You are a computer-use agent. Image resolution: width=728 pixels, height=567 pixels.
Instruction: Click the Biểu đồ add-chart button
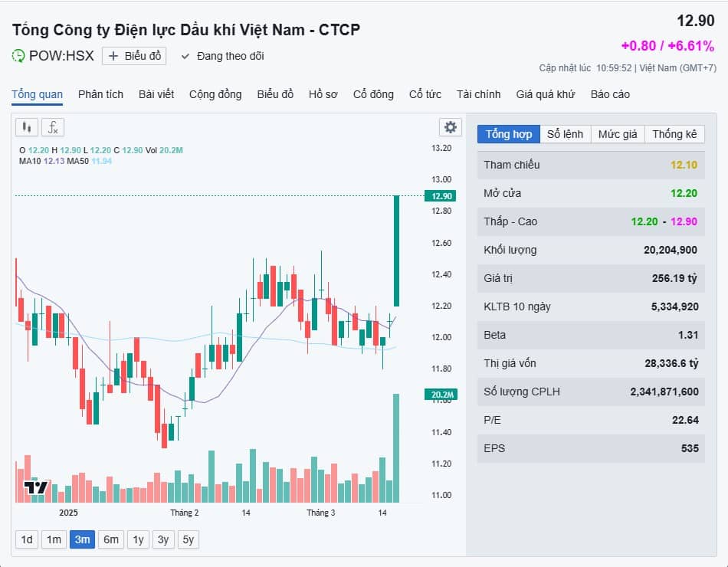pyautogui.click(x=134, y=55)
